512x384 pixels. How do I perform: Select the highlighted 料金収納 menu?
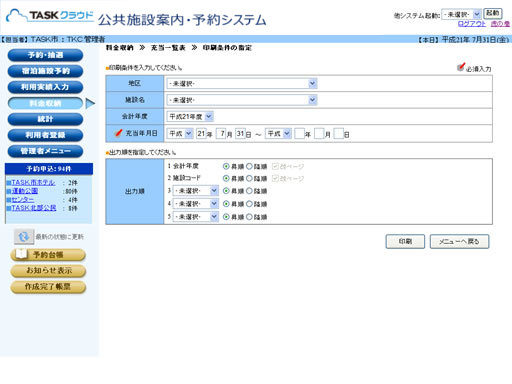pos(45,103)
